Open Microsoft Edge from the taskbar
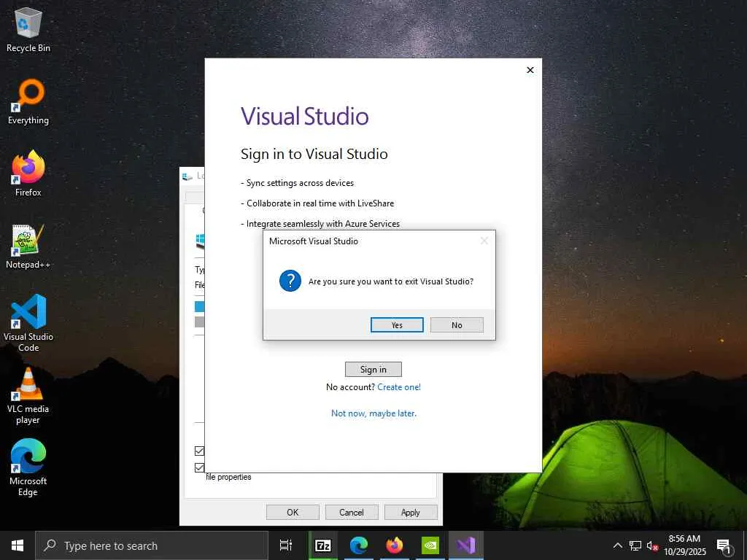 358,545
